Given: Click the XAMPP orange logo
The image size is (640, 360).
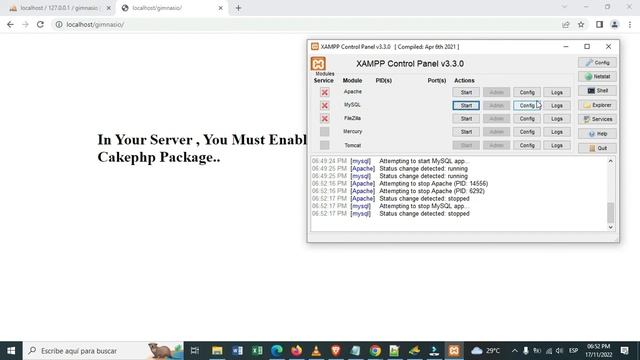Looking at the screenshot, I should [318, 64].
